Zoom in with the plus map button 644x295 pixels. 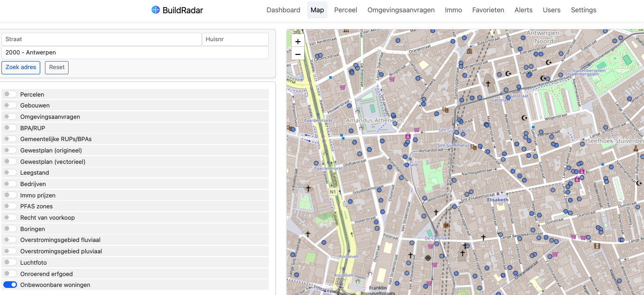click(298, 41)
